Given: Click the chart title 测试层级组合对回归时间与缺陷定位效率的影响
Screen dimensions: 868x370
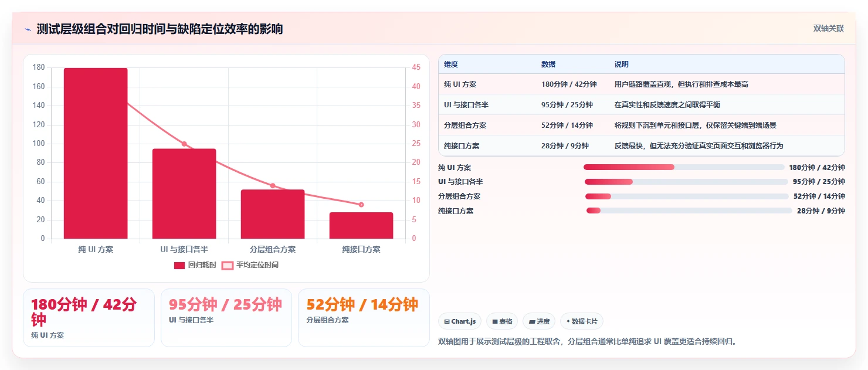Looking at the screenshot, I should 160,29.
